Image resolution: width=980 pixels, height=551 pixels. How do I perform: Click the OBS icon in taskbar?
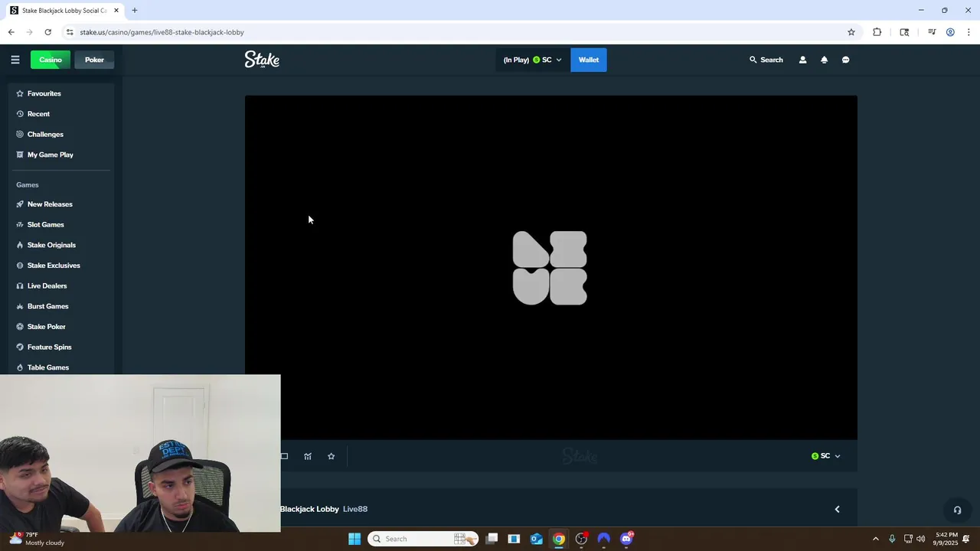582,539
